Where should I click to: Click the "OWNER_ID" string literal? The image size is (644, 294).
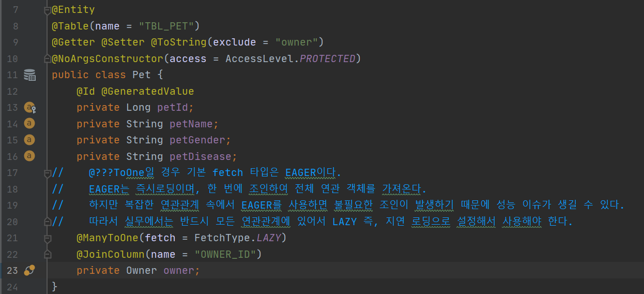point(225,254)
